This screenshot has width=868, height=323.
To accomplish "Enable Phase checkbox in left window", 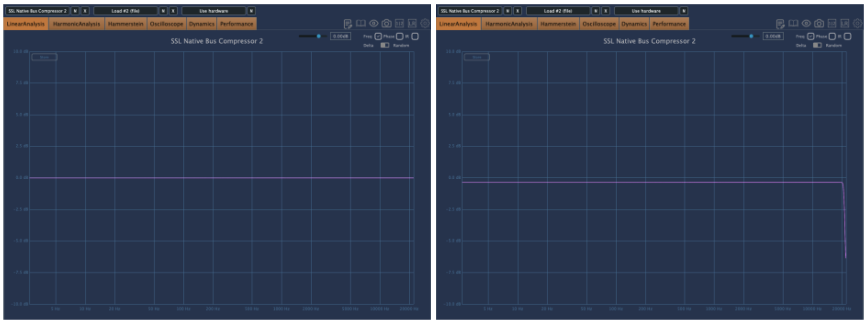I will (400, 36).
